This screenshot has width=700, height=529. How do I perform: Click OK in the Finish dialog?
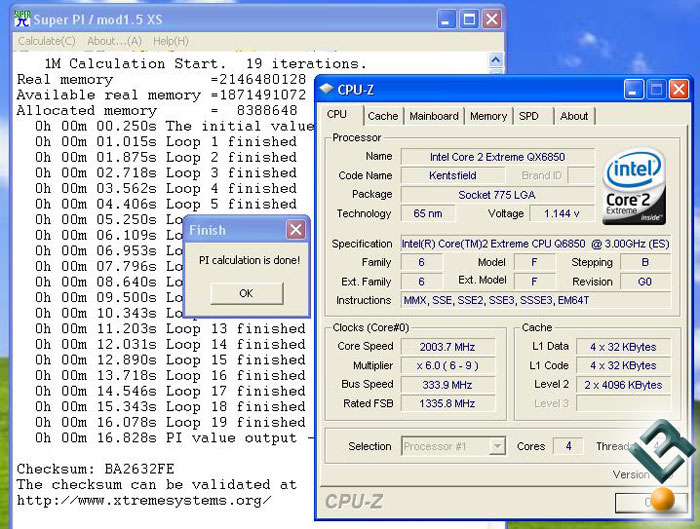pos(246,293)
